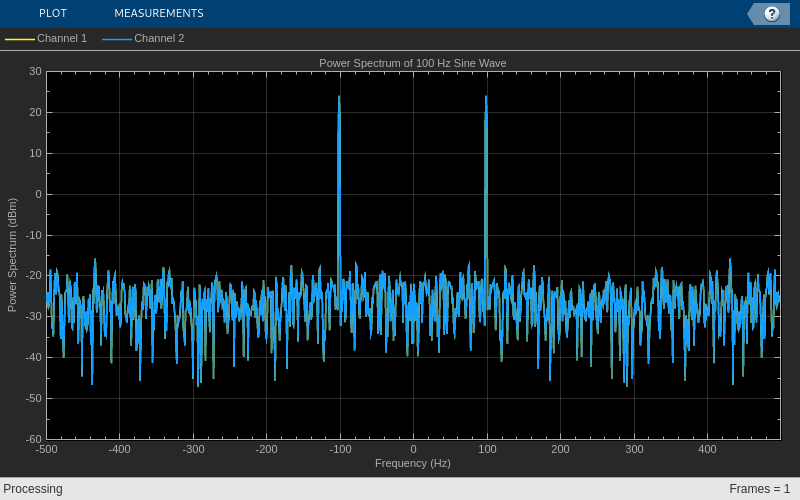Click the x-axis tick label '-300'
This screenshot has height=500, width=800.
[193, 449]
